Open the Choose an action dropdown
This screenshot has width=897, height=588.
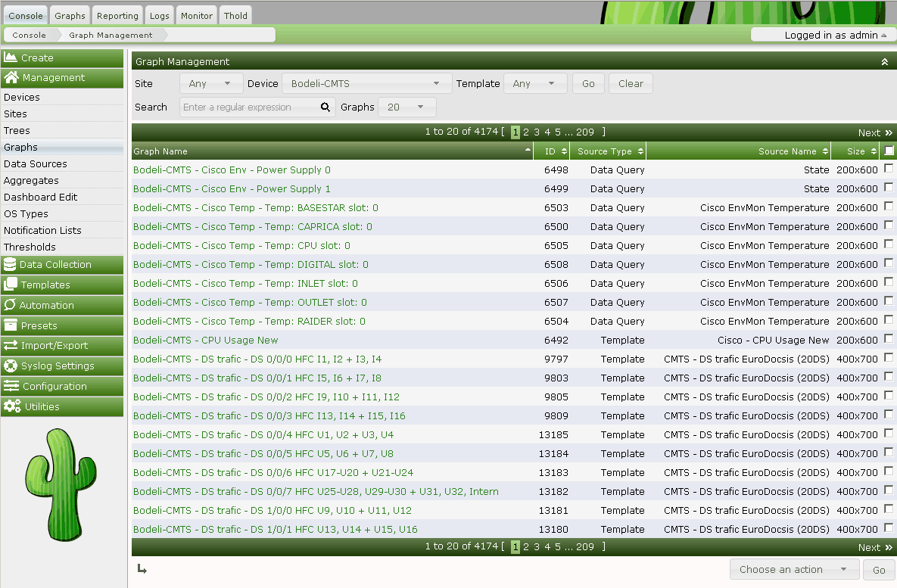(794, 569)
